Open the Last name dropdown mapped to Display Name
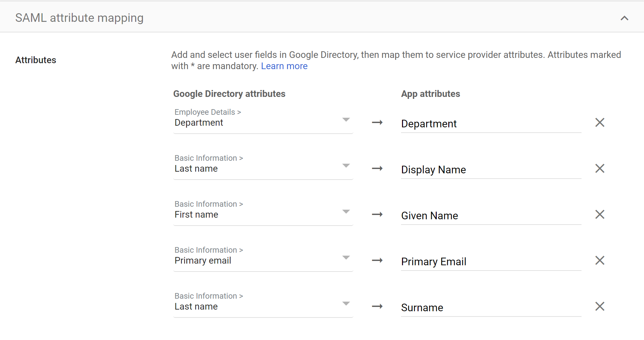 click(x=263, y=166)
